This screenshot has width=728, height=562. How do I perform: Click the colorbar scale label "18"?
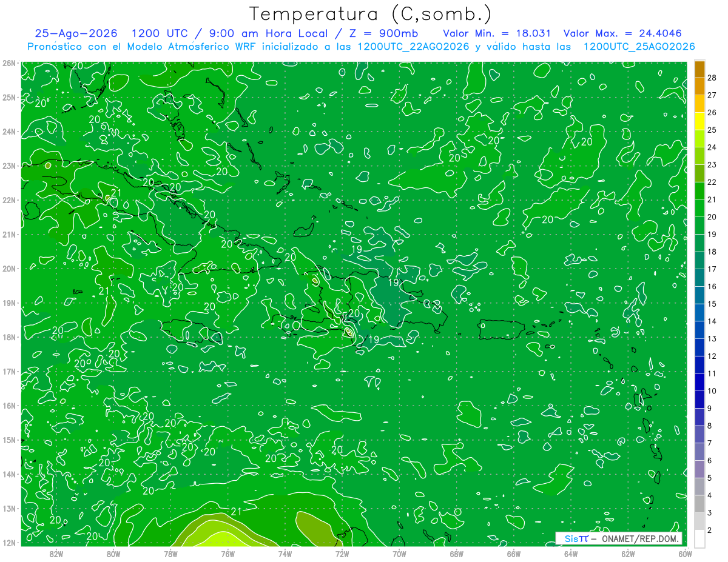pos(712,251)
